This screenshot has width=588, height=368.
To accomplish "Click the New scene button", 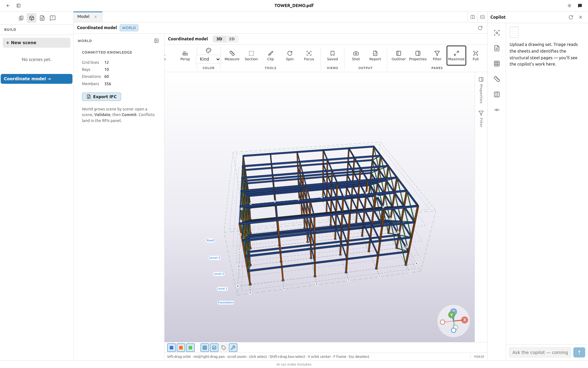I will tap(36, 43).
